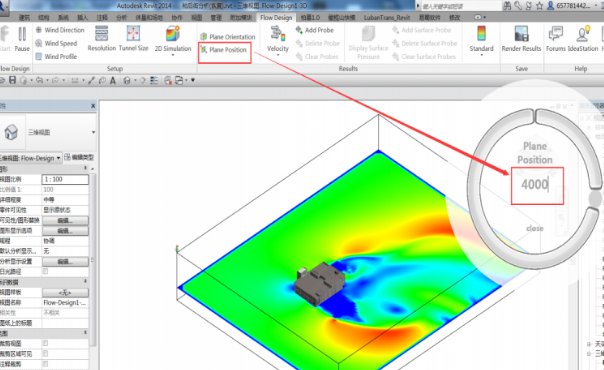
Task: Select Plane Orientation tool
Action: tap(228, 37)
